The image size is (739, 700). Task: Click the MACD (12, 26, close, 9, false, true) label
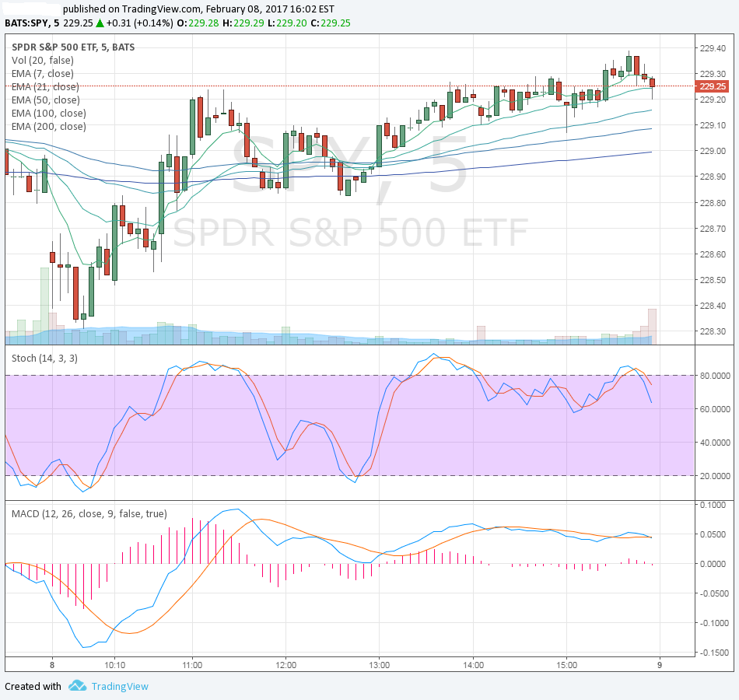[89, 514]
